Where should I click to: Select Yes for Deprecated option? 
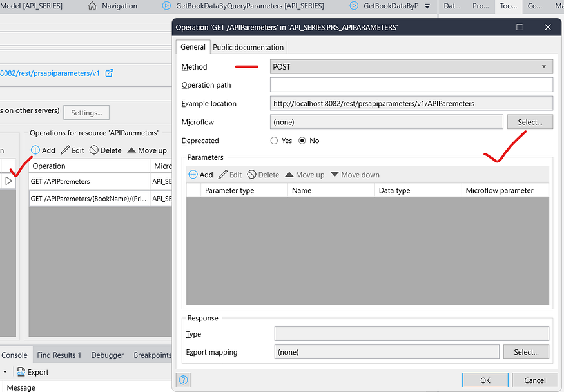(275, 141)
